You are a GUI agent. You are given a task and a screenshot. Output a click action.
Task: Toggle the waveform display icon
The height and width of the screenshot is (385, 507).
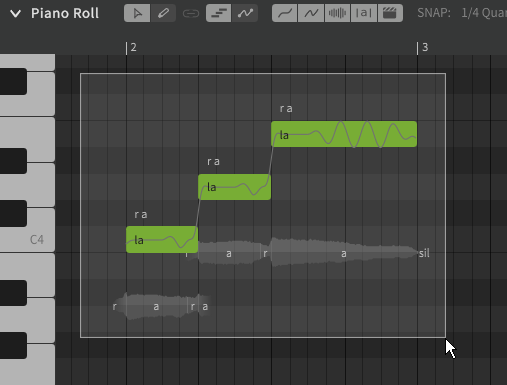click(337, 13)
